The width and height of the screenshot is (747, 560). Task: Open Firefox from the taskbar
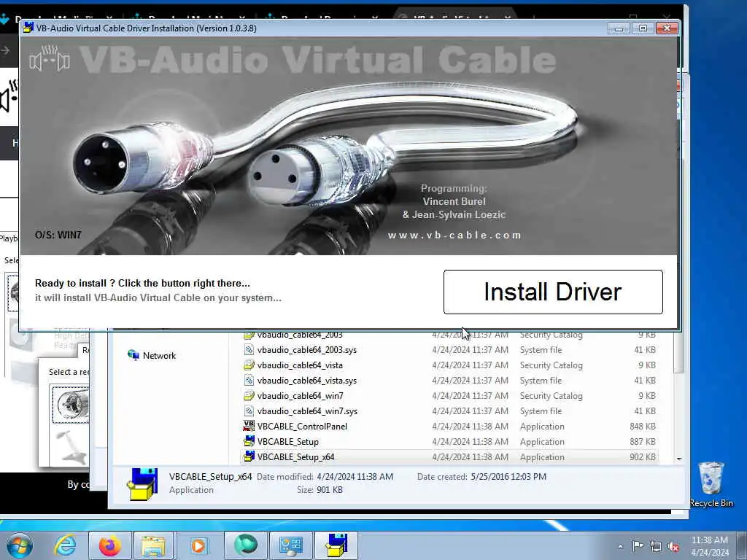point(109,545)
